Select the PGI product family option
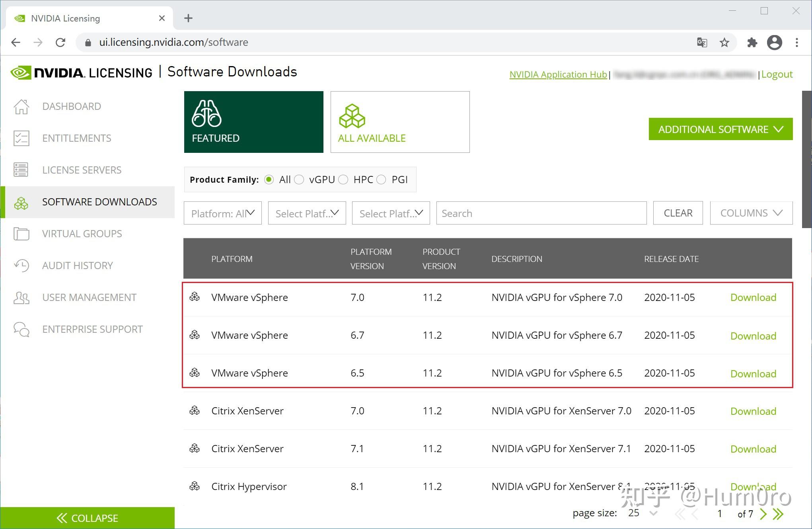The height and width of the screenshot is (529, 812). (381, 180)
